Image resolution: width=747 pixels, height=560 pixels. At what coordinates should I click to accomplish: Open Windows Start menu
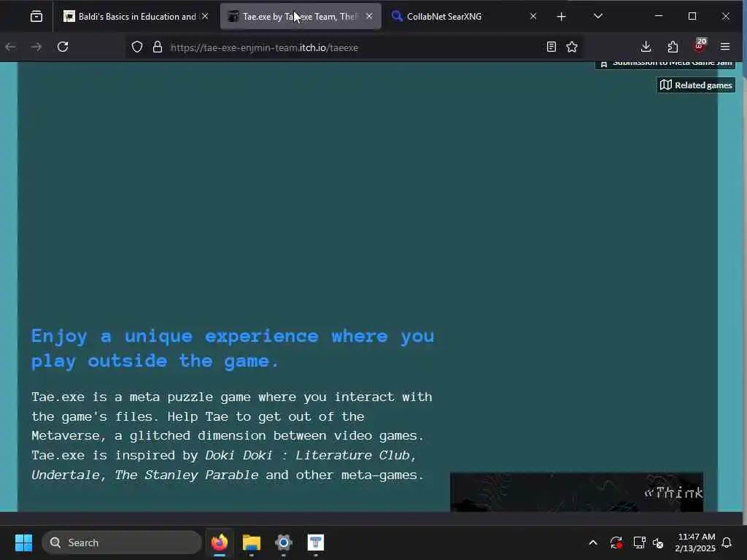click(x=23, y=542)
